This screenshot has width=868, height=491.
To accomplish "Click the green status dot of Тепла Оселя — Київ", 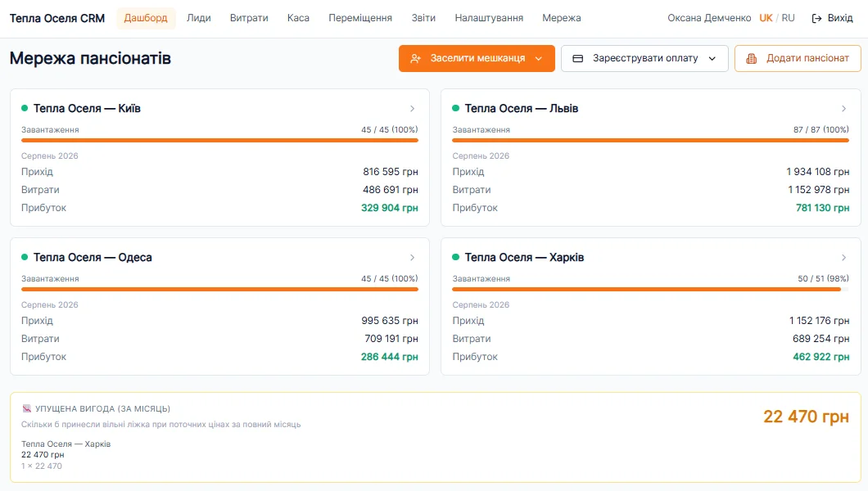I will click(x=25, y=108).
